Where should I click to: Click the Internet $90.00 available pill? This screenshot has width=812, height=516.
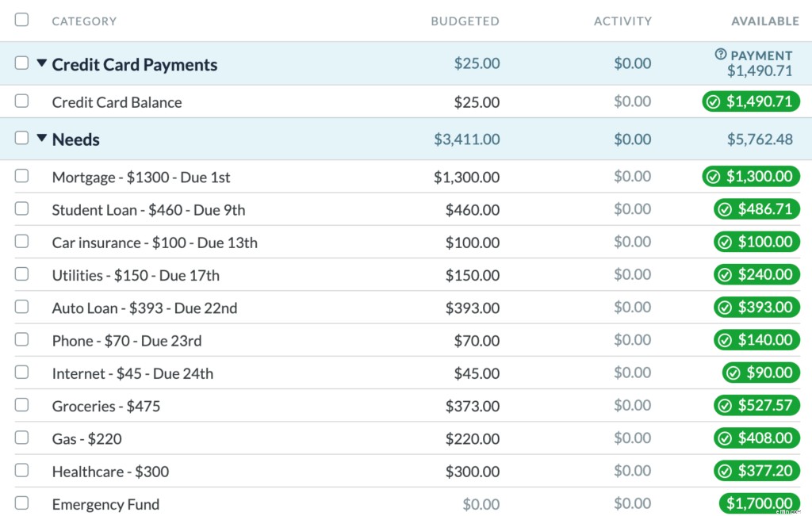[759, 373]
